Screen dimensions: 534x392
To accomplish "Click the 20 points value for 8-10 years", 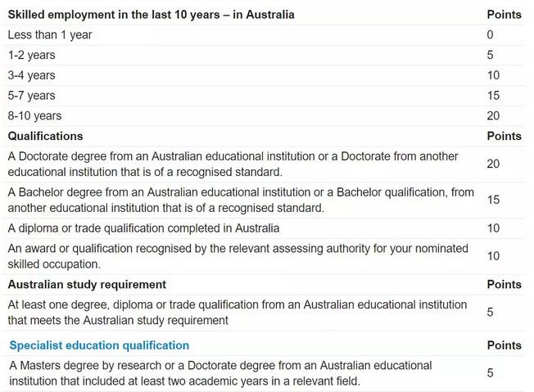I will [493, 115].
